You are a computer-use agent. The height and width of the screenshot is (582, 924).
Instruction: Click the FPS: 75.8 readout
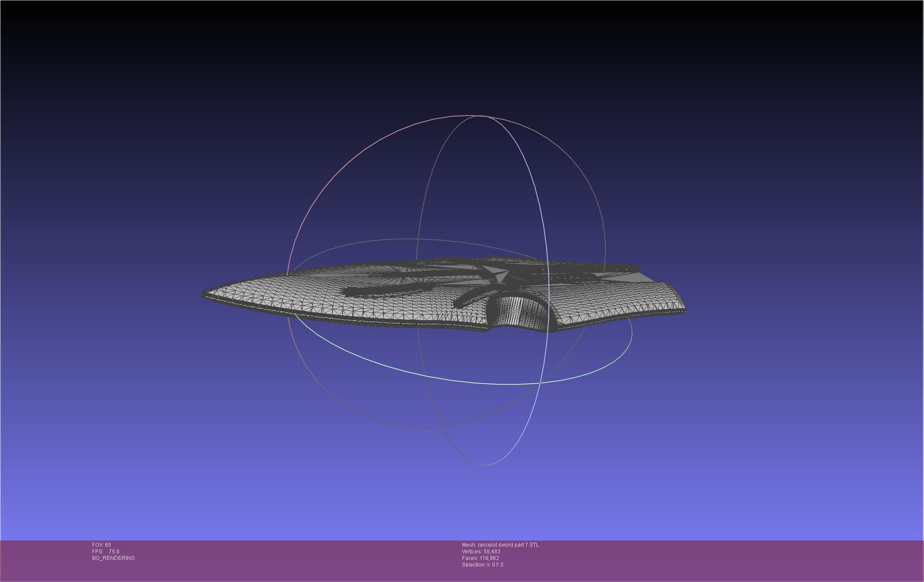click(106, 552)
